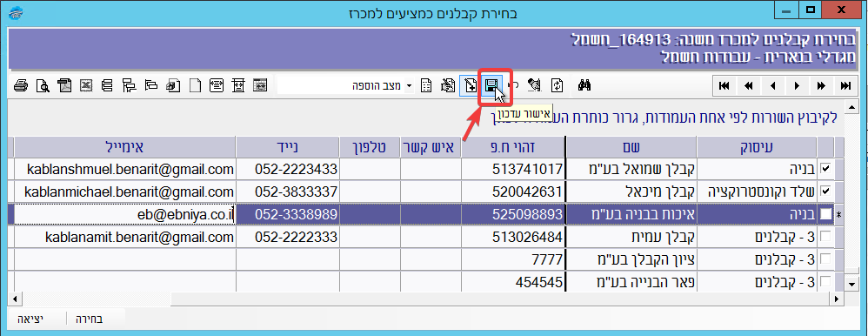
Task: Click the refresh document icon
Action: pyautogui.click(x=558, y=85)
